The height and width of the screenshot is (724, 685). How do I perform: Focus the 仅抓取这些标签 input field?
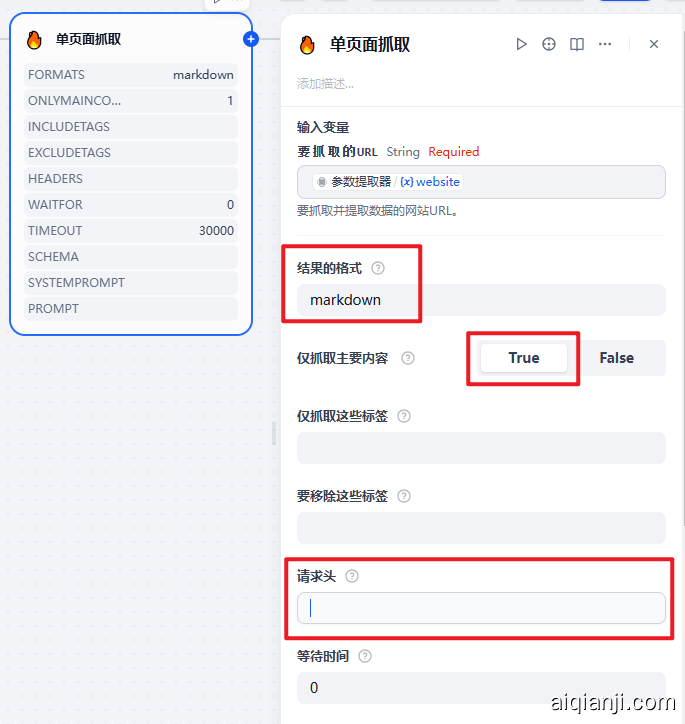481,448
